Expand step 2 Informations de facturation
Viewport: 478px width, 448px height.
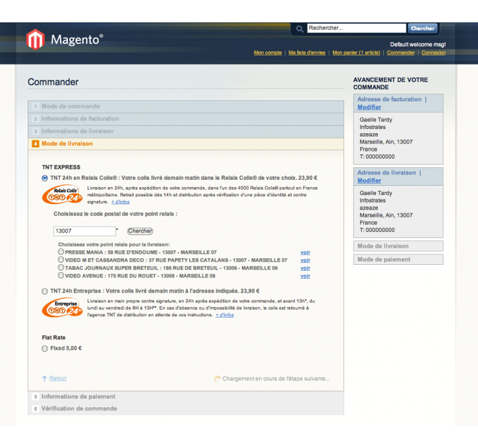[186, 119]
